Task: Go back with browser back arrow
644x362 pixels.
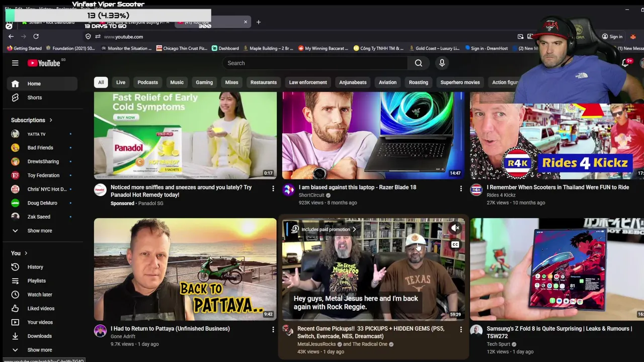Action: click(x=11, y=36)
